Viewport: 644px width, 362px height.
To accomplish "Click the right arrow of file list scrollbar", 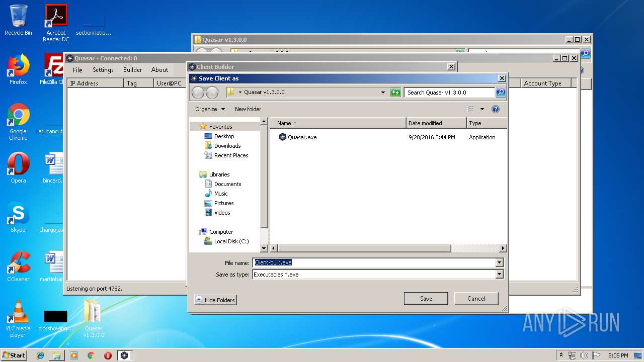I will tap(503, 248).
